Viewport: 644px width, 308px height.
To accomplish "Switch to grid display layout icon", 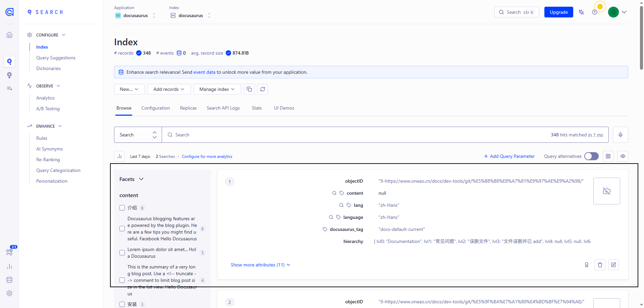I will tap(608, 156).
